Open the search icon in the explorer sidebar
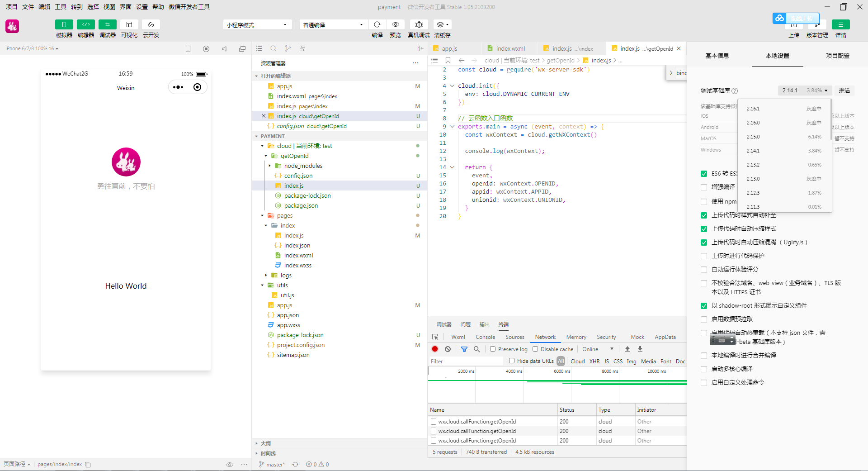 274,48
